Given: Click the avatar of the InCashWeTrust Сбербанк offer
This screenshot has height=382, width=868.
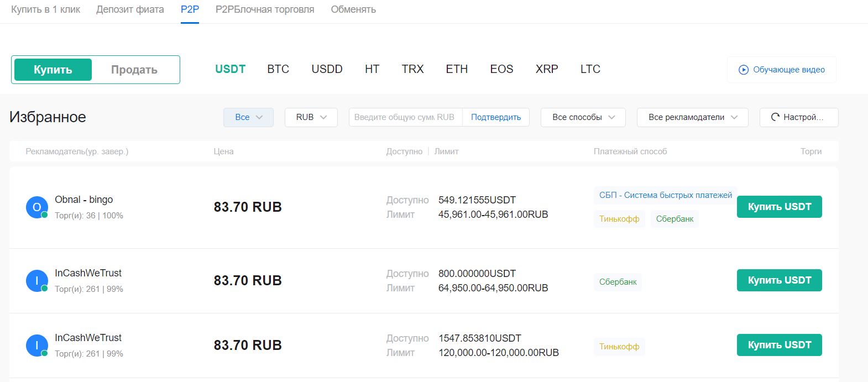Looking at the screenshot, I should pos(36,281).
